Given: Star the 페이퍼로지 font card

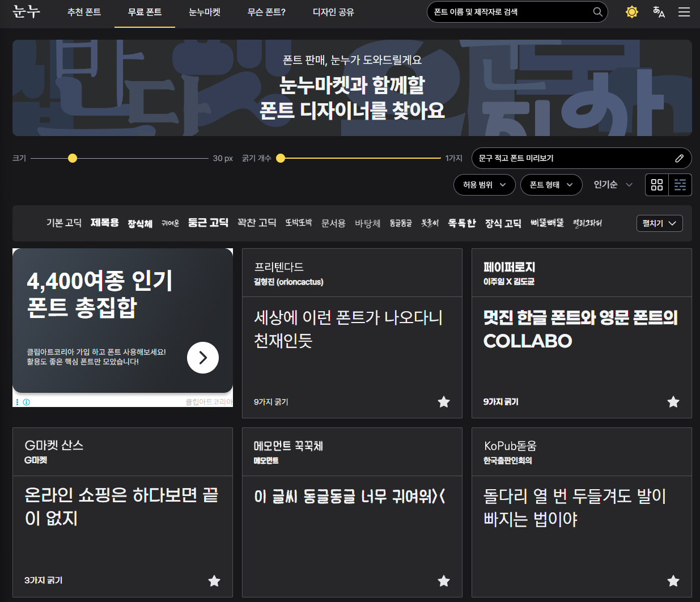Looking at the screenshot, I should pyautogui.click(x=673, y=401).
